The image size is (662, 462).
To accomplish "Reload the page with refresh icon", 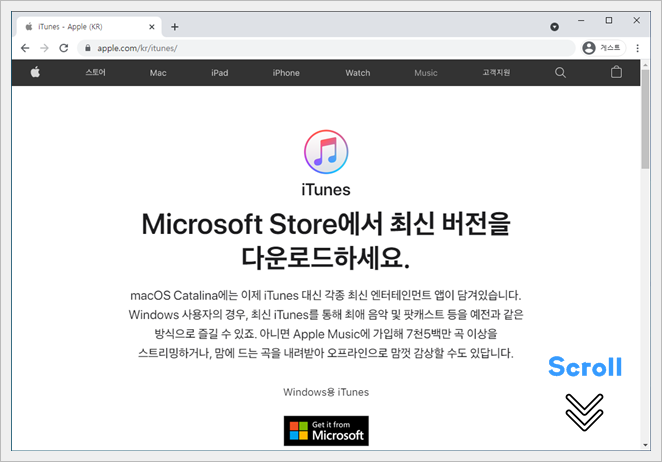I will (64, 48).
